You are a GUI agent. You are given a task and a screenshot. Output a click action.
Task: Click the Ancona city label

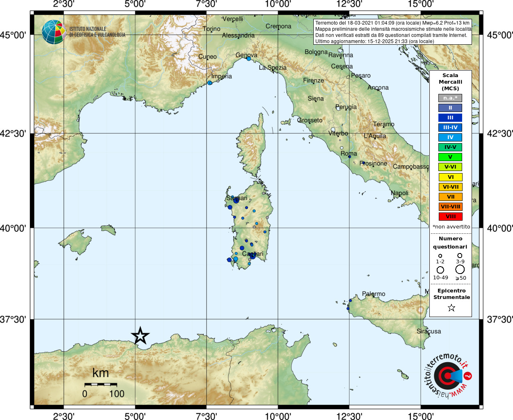pos(378,87)
